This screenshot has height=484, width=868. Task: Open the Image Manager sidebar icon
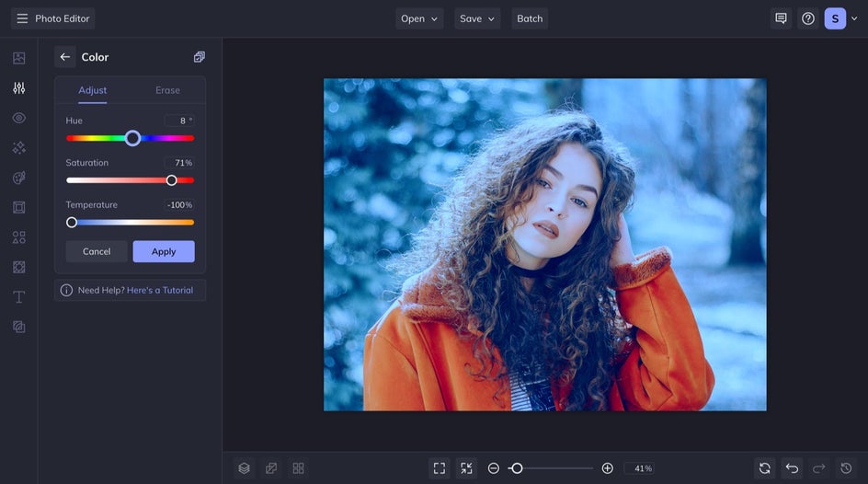click(18, 58)
